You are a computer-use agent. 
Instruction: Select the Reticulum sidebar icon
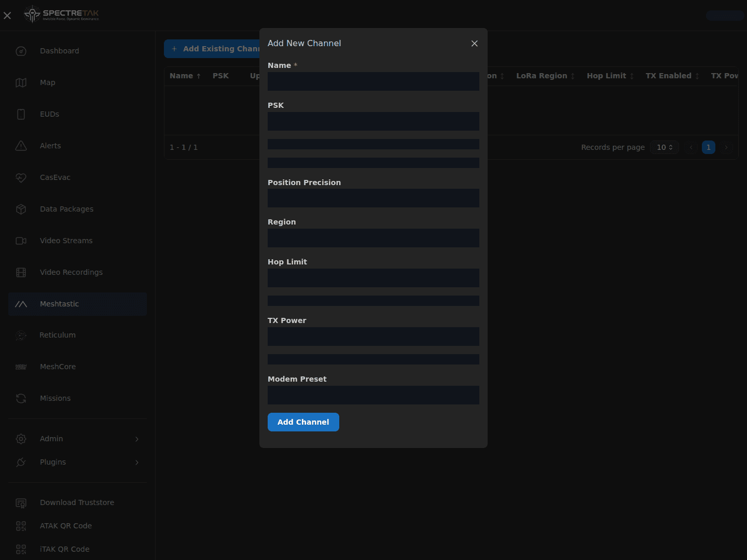21,335
